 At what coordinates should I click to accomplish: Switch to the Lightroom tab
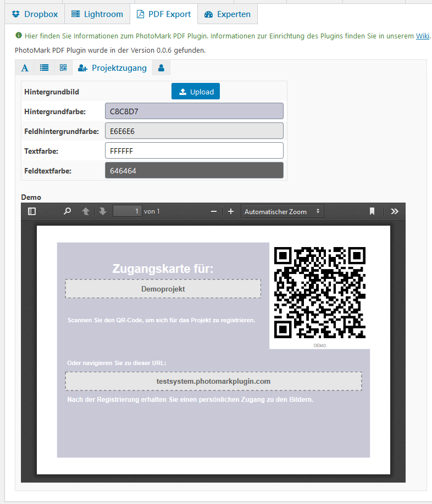pos(97,14)
